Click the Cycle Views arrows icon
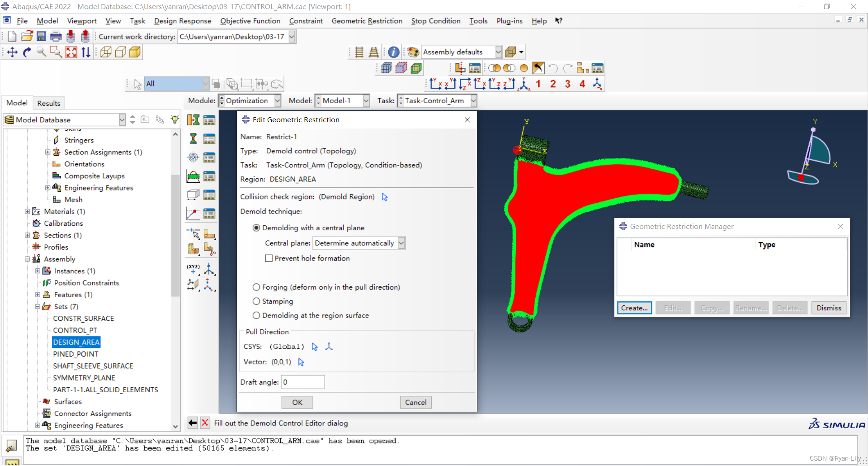Screen dimensions: 868x466 pos(86,52)
